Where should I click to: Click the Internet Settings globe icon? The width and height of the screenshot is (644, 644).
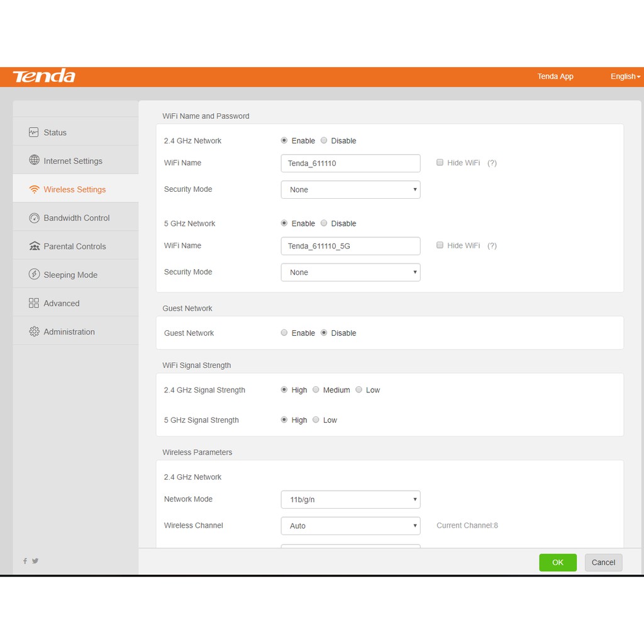34,160
